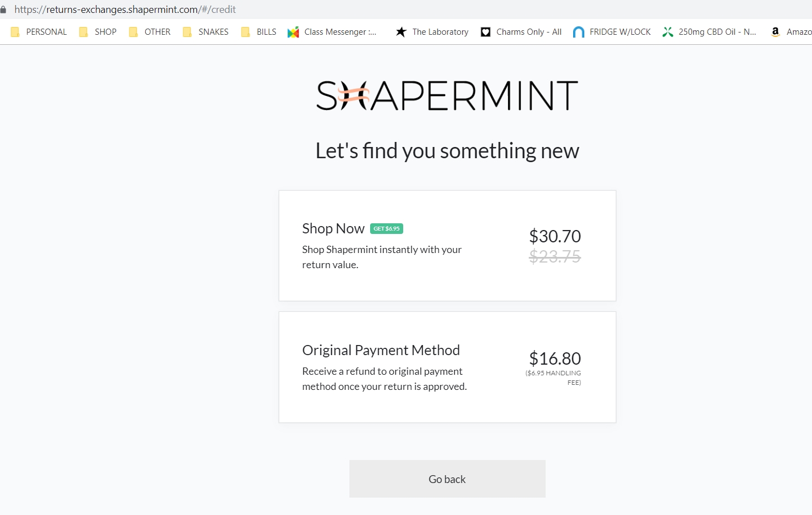Open the Class Messenger bookmark icon

(x=293, y=32)
